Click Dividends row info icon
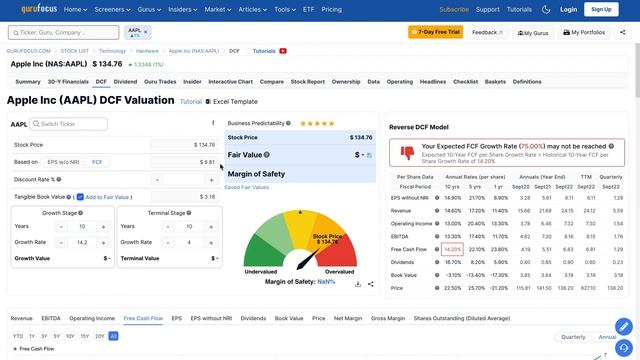 pyautogui.click(x=437, y=262)
